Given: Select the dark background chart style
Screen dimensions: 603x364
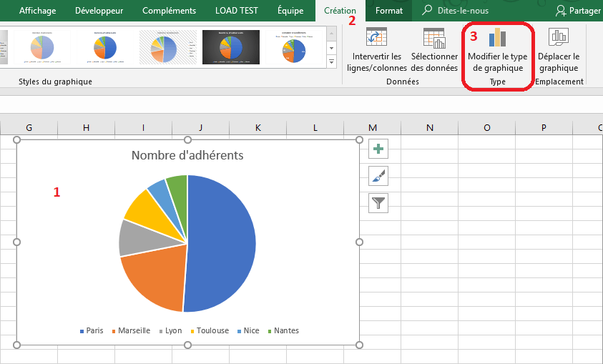Looking at the screenshot, I should click(230, 47).
